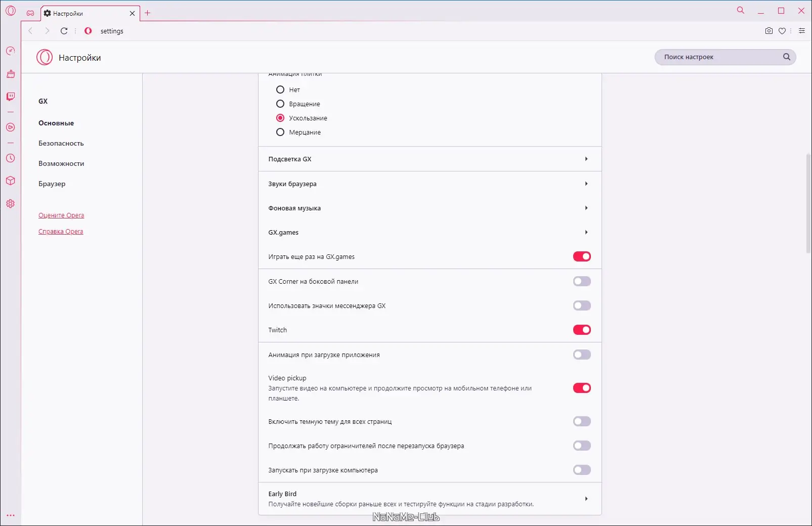
Task: Select the Мерцание animation option
Action: coord(280,133)
